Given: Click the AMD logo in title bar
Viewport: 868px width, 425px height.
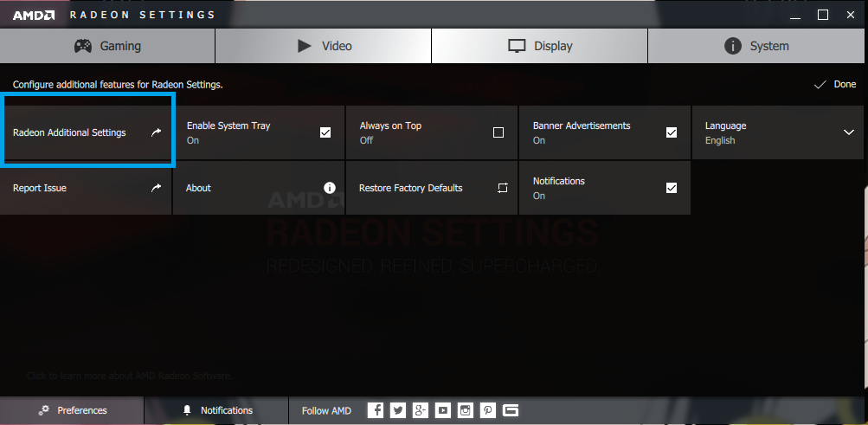Looking at the screenshot, I should [34, 15].
